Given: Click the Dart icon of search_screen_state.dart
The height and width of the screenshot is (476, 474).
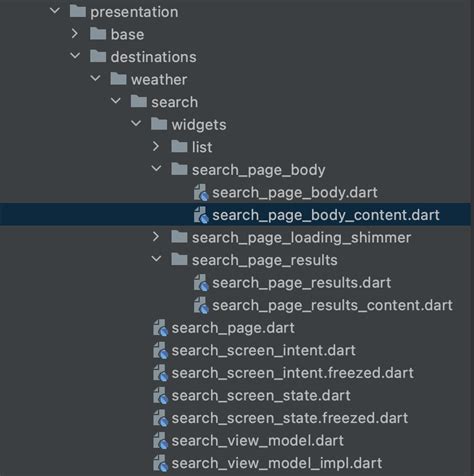Looking at the screenshot, I should pos(160,395).
